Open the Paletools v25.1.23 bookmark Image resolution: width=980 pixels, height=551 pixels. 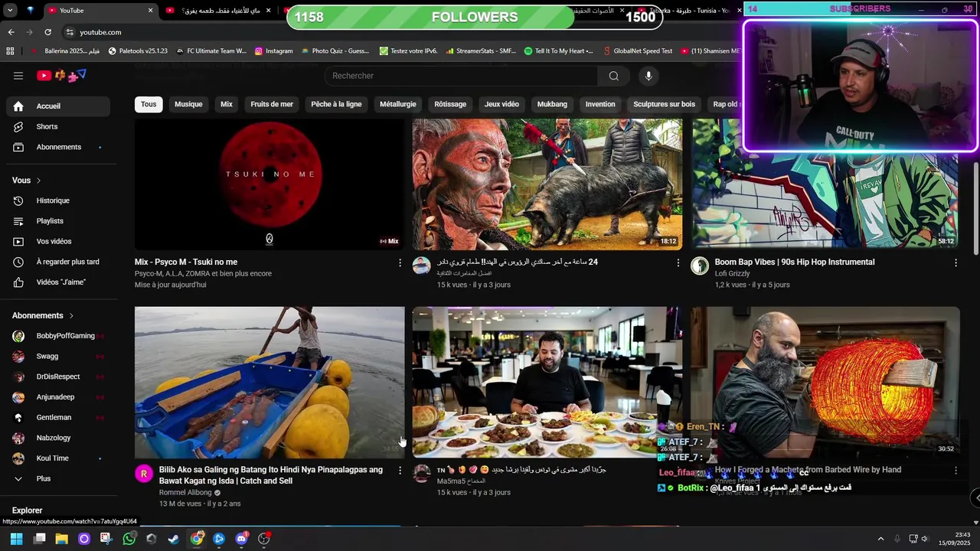pyautogui.click(x=138, y=51)
